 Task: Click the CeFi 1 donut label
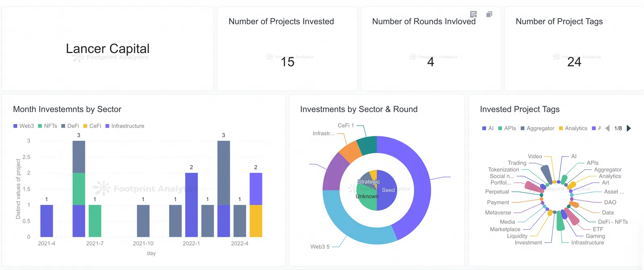click(x=346, y=126)
